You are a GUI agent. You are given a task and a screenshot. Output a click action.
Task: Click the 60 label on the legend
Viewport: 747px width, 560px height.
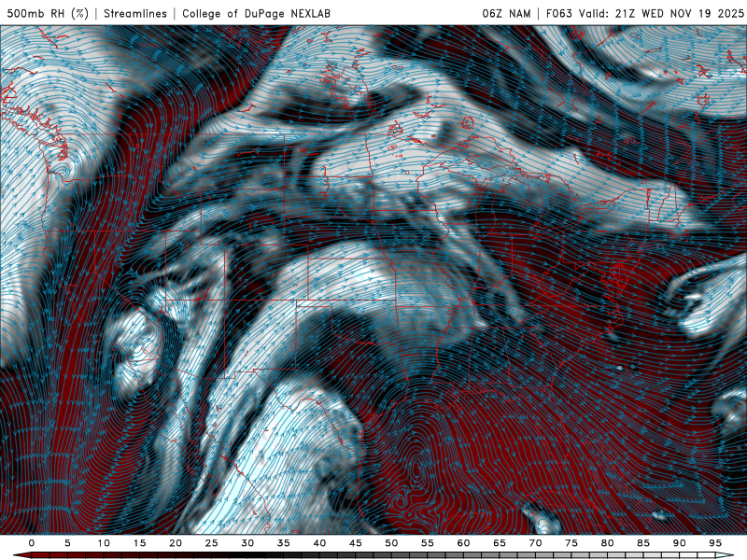tap(463, 543)
